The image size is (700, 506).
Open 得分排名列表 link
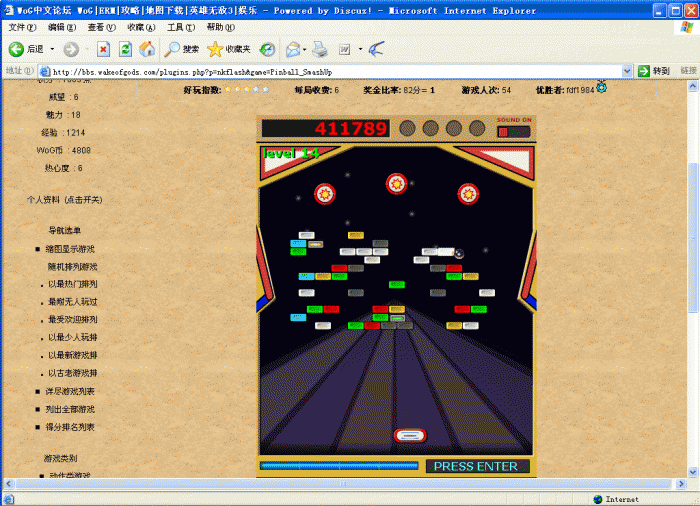click(x=70, y=427)
